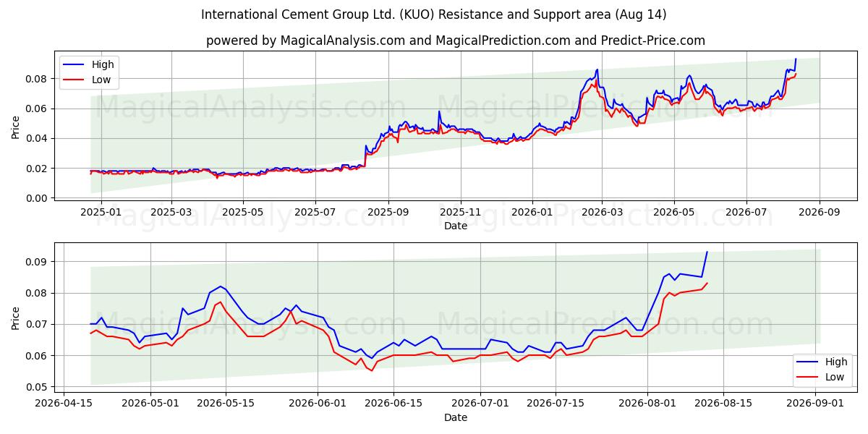Click the 'Date' axis label under top chart
This screenshot has width=868, height=434.
456,226
